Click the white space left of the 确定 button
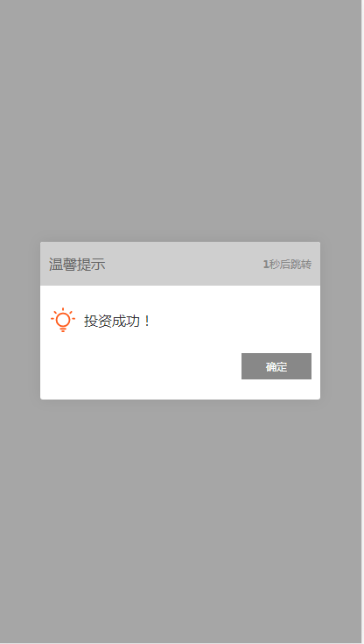The height and width of the screenshot is (644, 364). pos(141,366)
